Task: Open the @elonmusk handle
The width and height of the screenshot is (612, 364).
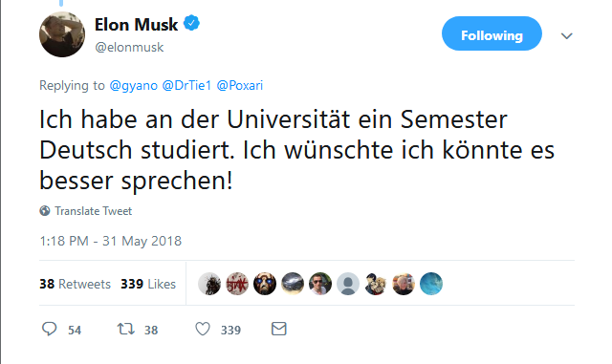Action: tap(129, 47)
